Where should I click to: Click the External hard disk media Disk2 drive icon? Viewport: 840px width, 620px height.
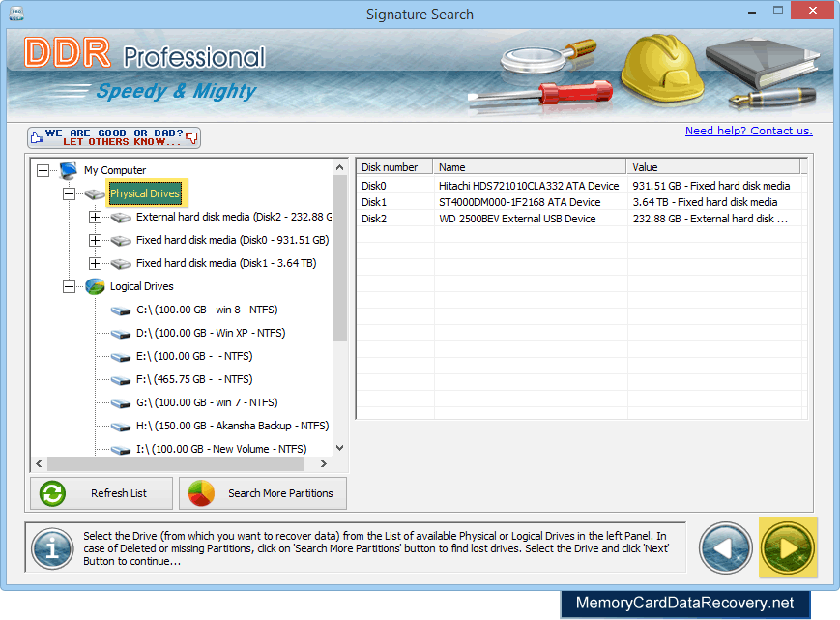[x=121, y=217]
